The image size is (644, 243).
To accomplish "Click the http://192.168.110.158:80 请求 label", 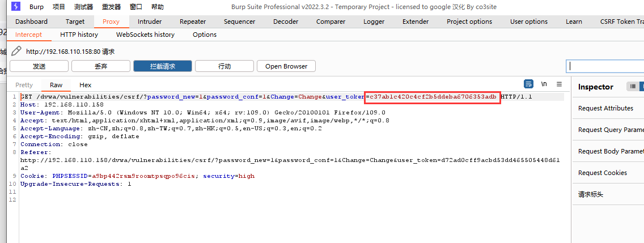I will pos(70,52).
